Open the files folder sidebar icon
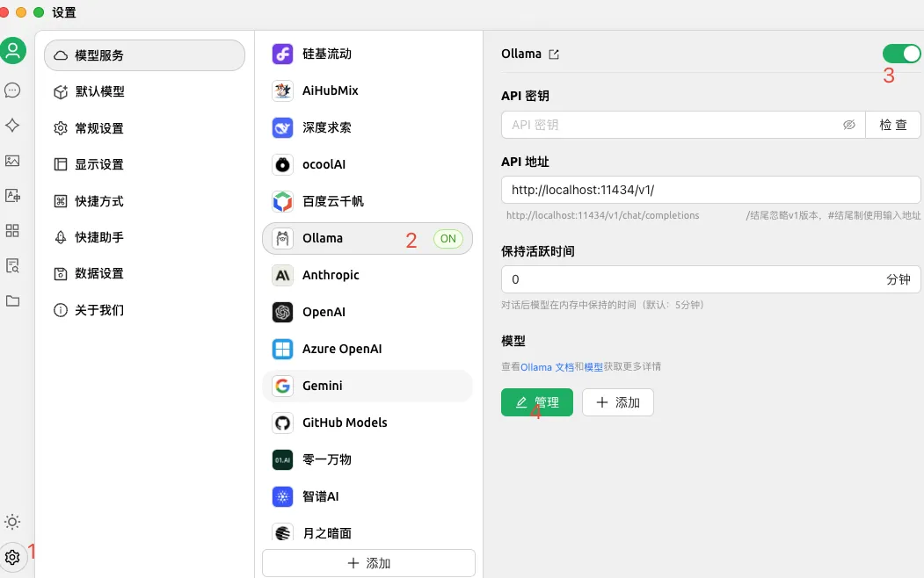This screenshot has width=924, height=578. 12,300
